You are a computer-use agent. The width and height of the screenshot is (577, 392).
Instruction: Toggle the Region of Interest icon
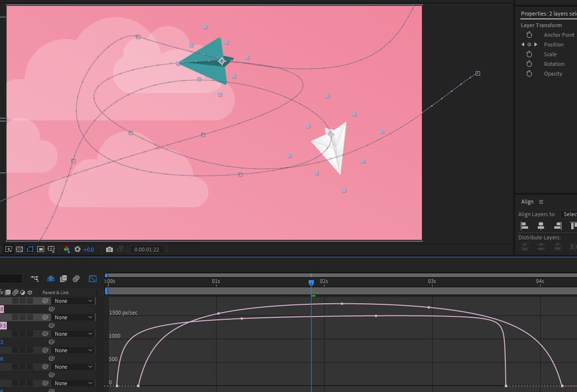tap(41, 249)
